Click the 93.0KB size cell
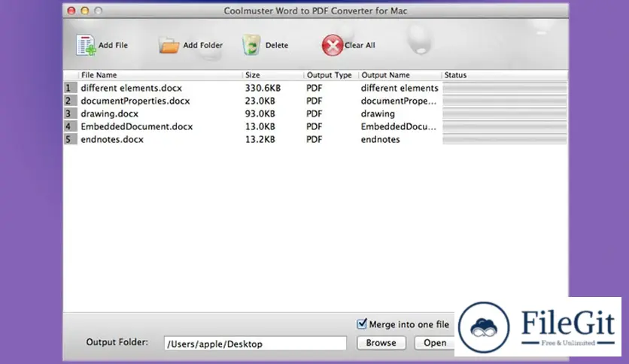 click(260, 114)
